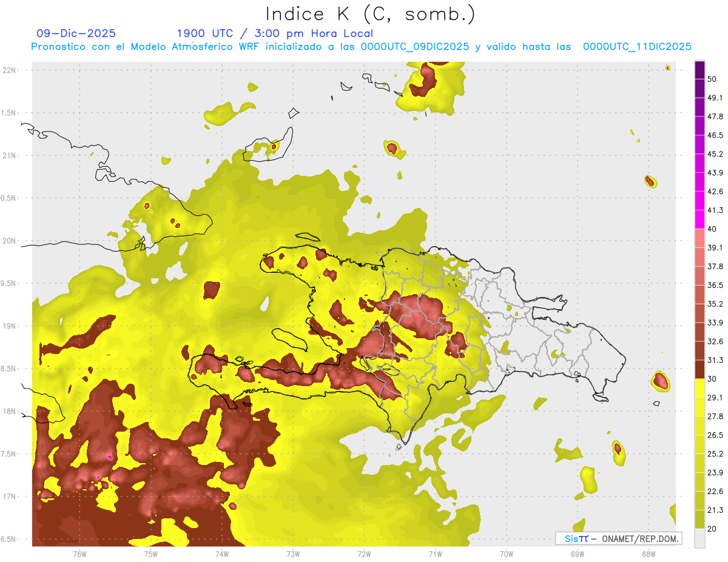Click the '20N' latitude axis label

click(x=10, y=241)
